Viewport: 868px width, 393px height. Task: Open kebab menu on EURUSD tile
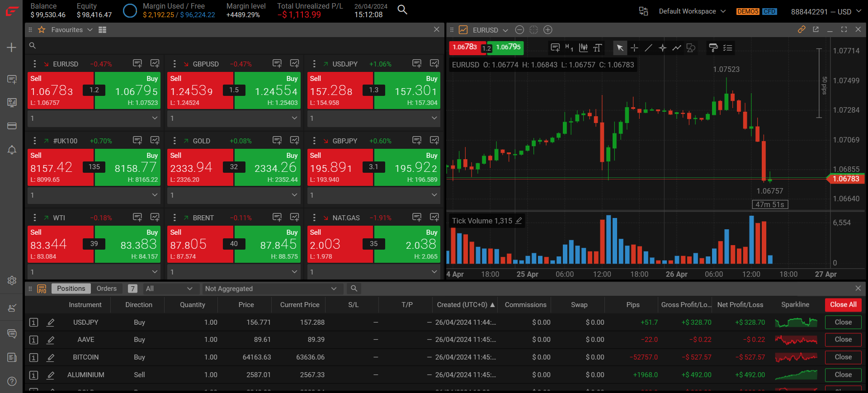pyautogui.click(x=35, y=64)
